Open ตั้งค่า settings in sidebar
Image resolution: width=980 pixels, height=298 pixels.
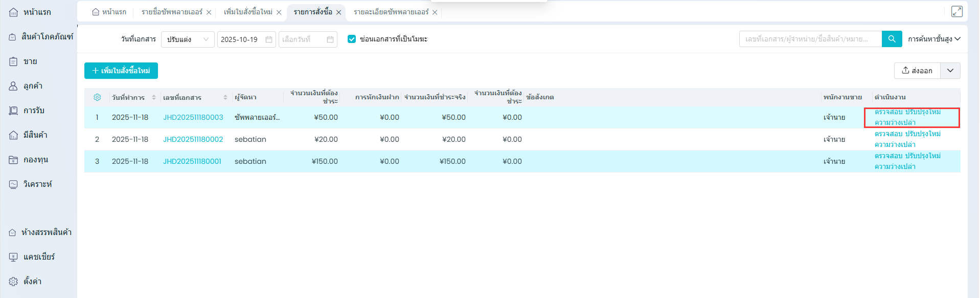click(32, 281)
